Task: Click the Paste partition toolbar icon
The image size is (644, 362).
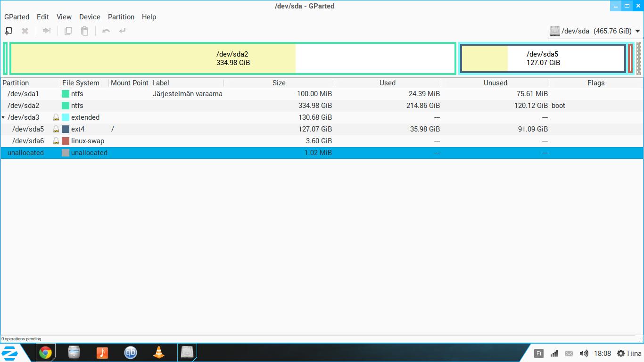Action: tap(84, 31)
